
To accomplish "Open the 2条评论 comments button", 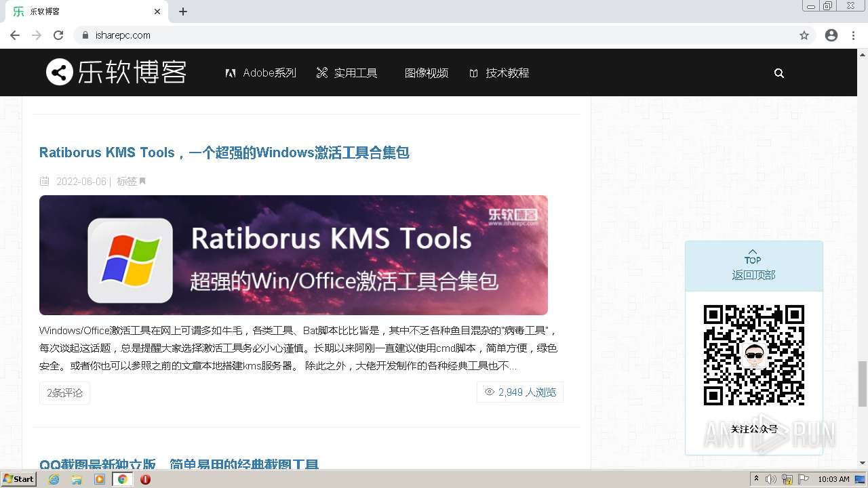I will [64, 393].
